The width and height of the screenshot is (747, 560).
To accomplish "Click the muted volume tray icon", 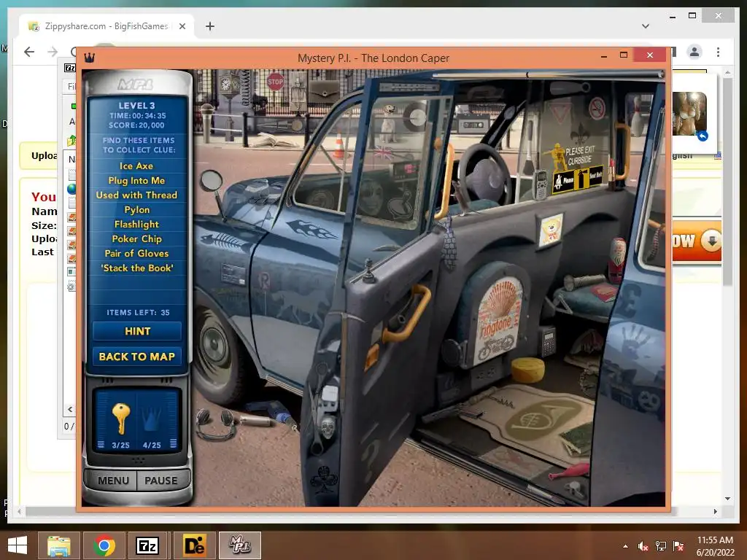I will (643, 546).
